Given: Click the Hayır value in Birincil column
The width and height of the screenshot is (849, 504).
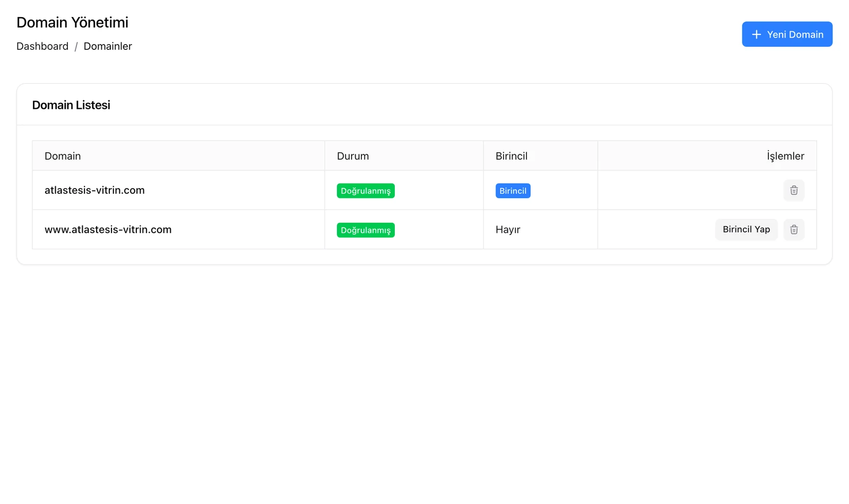Looking at the screenshot, I should pos(508,230).
